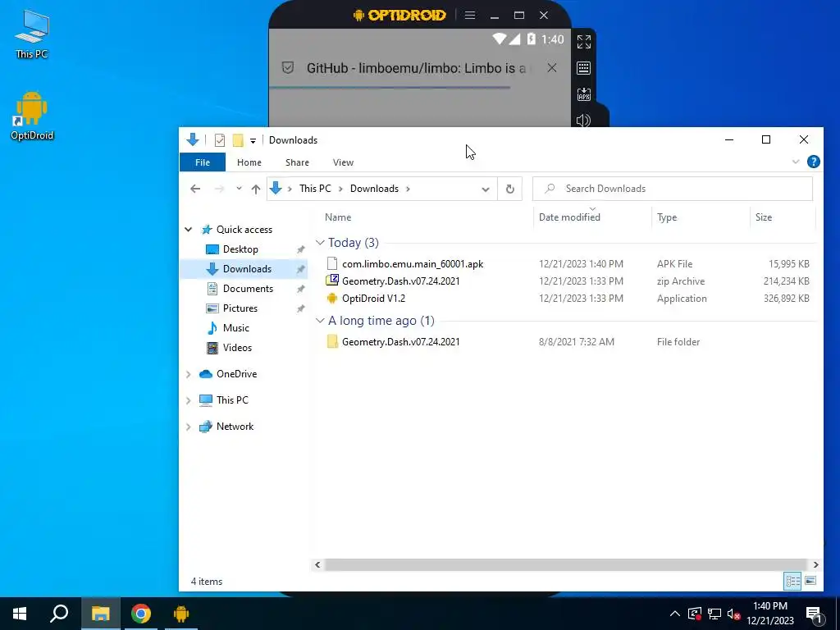840x630 pixels.
Task: Open the Action Center notifications
Action: coord(815,614)
